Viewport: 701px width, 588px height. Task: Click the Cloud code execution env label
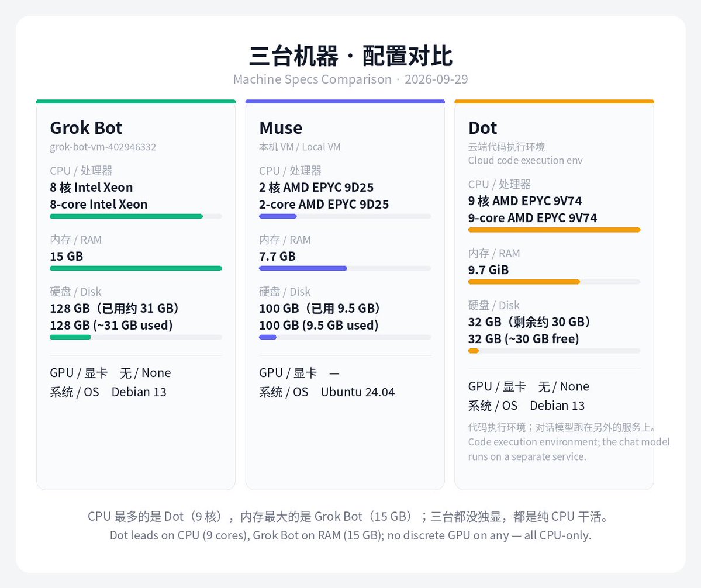pyautogui.click(x=525, y=160)
